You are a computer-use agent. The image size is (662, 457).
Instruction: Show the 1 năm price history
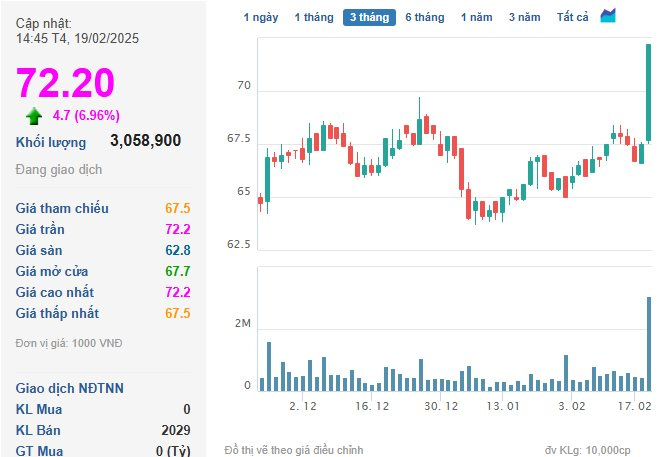point(477,17)
